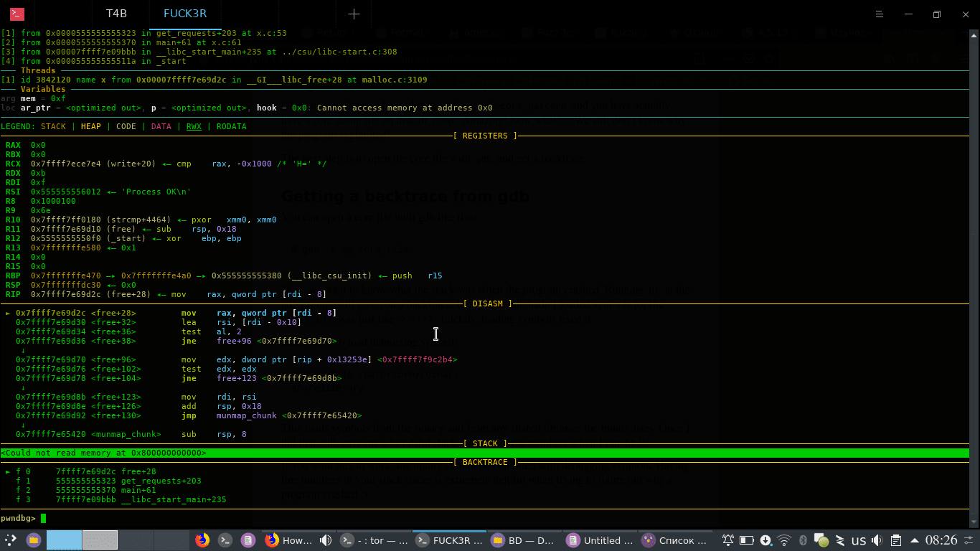Click the RIP register value 0x7ffff7e69d2c
The width and height of the screenshot is (980, 551).
(66, 294)
